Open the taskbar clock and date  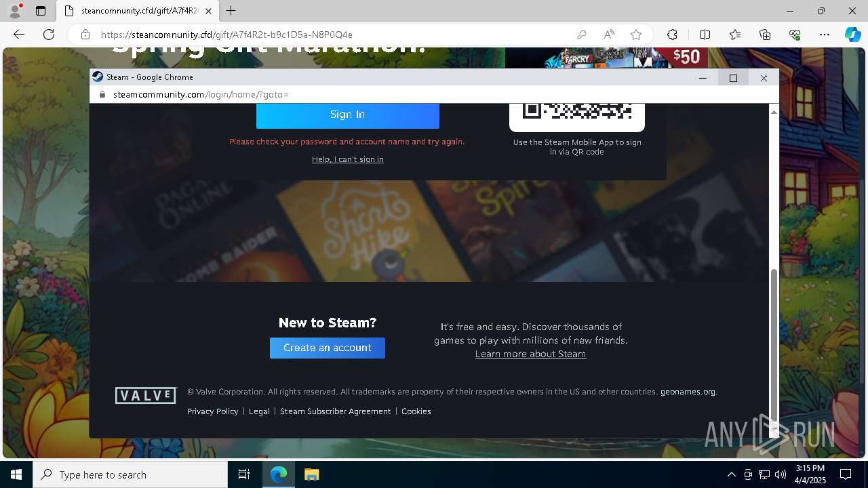pyautogui.click(x=810, y=474)
